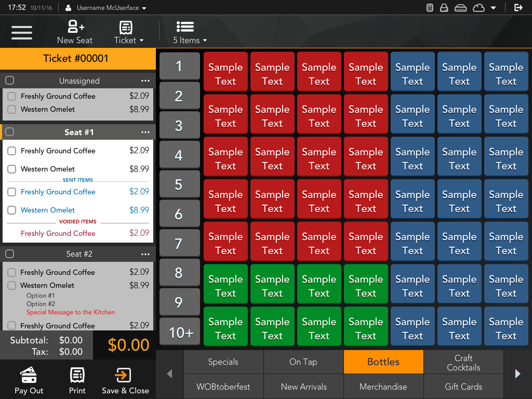Open Seat #1 options menu

coord(145,132)
